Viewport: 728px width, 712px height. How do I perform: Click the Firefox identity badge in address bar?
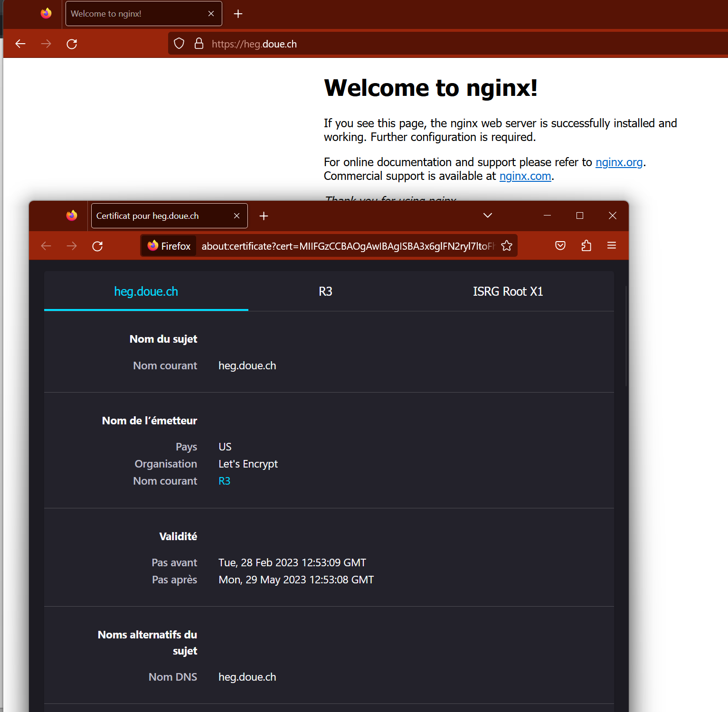[169, 246]
